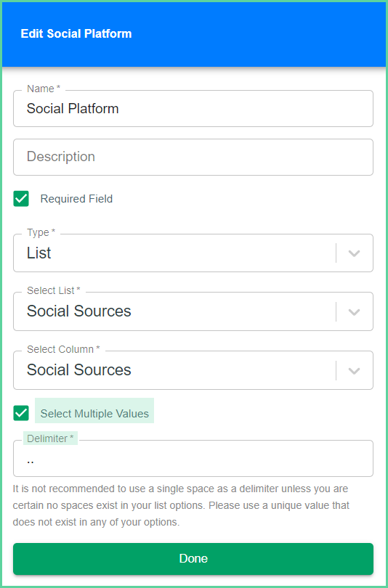Viewport: 388px width, 588px height.
Task: Click the Type label above List
Action: click(x=41, y=232)
